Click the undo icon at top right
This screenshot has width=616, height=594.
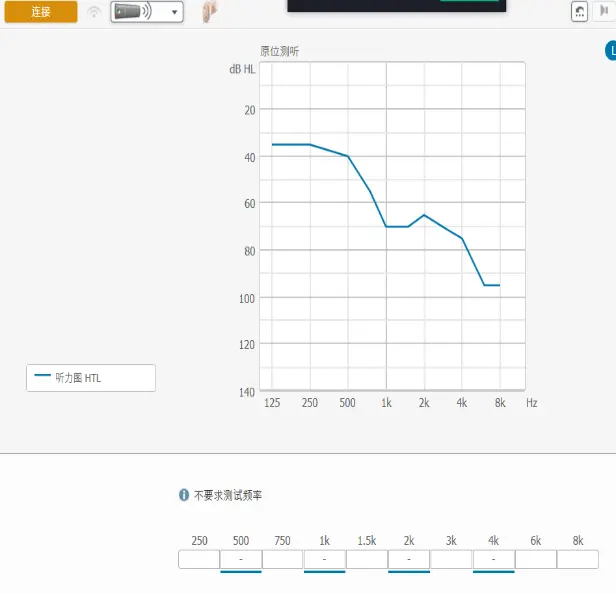point(579,11)
